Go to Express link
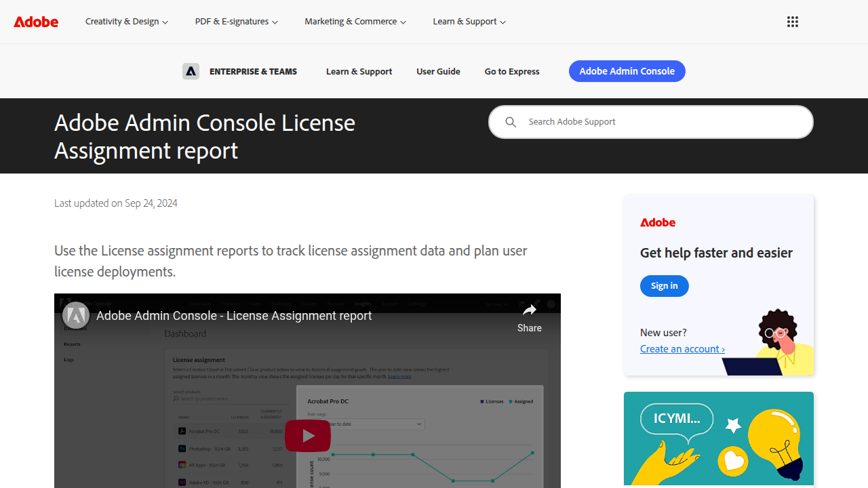The image size is (868, 488). click(x=512, y=71)
